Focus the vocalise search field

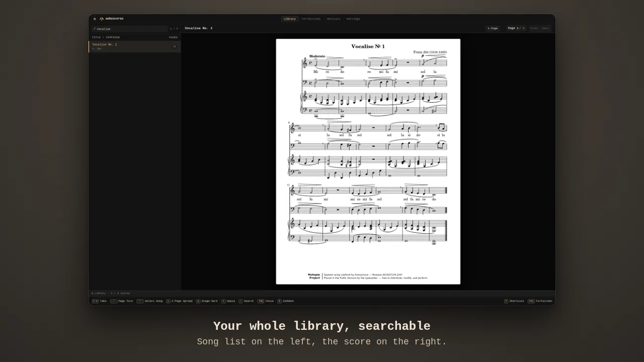(x=130, y=29)
